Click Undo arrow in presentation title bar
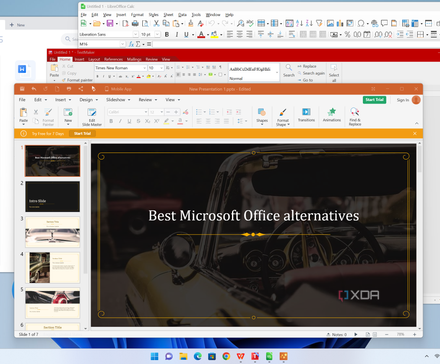The height and width of the screenshot is (364, 440). tap(34, 89)
